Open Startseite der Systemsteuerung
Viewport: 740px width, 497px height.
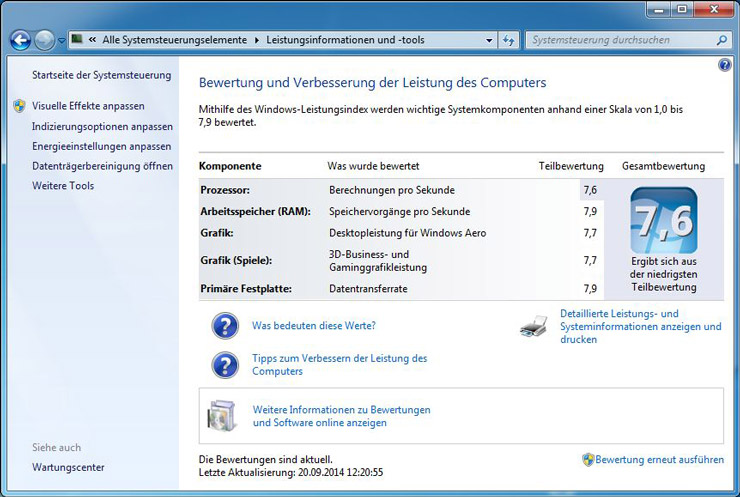click(x=101, y=75)
